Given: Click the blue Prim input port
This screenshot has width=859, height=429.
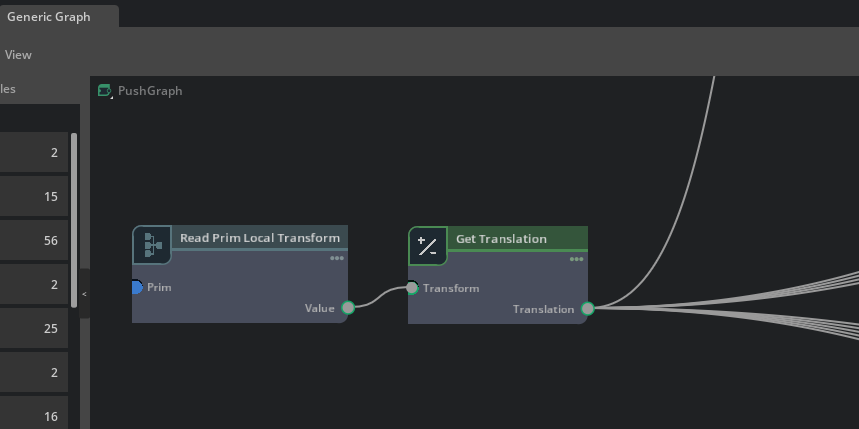Looking at the screenshot, I should [x=137, y=288].
